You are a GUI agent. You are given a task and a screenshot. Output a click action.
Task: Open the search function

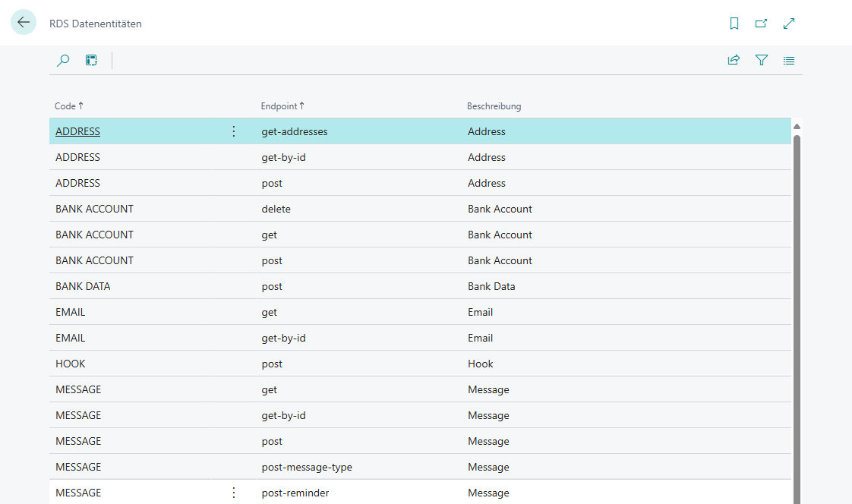[x=63, y=60]
